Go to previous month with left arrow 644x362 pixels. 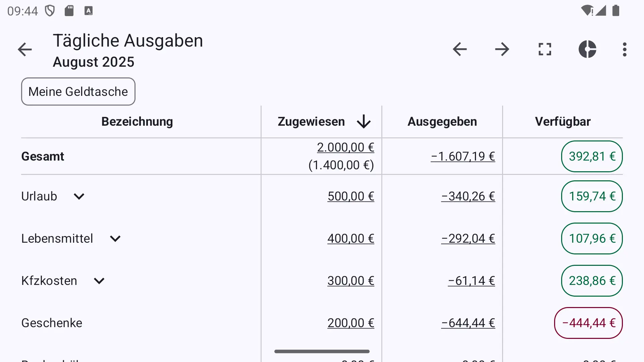(x=460, y=49)
